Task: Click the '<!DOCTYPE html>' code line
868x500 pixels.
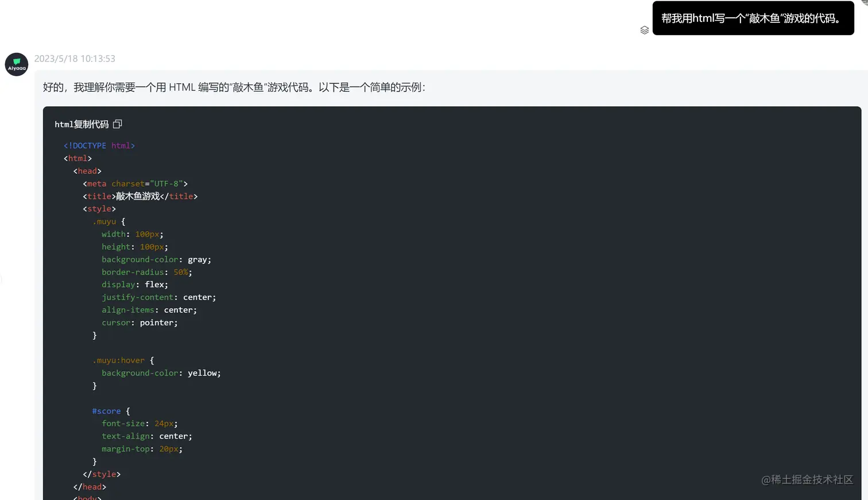Action: 99,146
